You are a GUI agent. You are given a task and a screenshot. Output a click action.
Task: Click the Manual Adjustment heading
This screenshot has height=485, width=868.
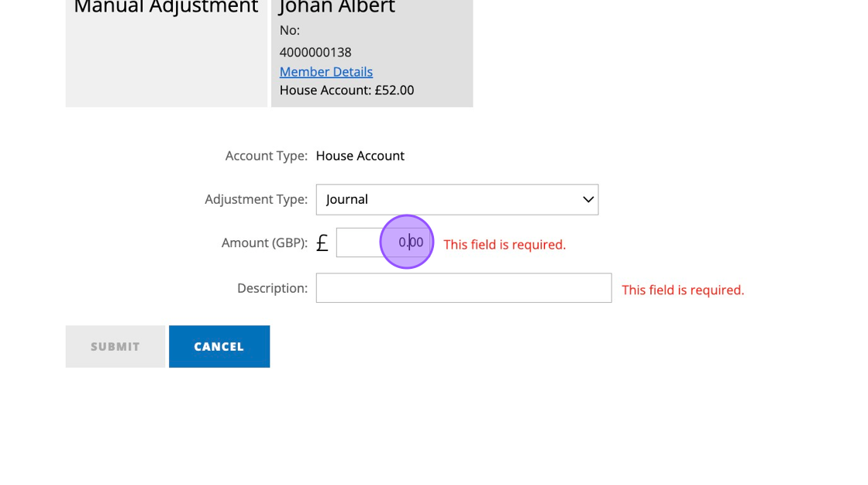(x=166, y=8)
